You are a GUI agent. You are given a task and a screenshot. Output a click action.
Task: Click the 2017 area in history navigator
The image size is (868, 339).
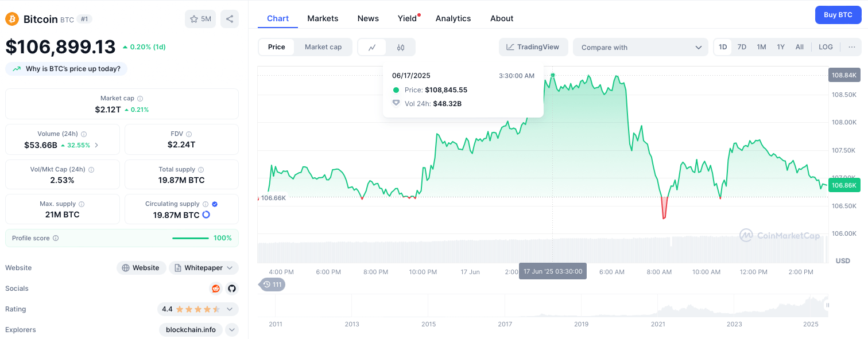click(x=505, y=324)
